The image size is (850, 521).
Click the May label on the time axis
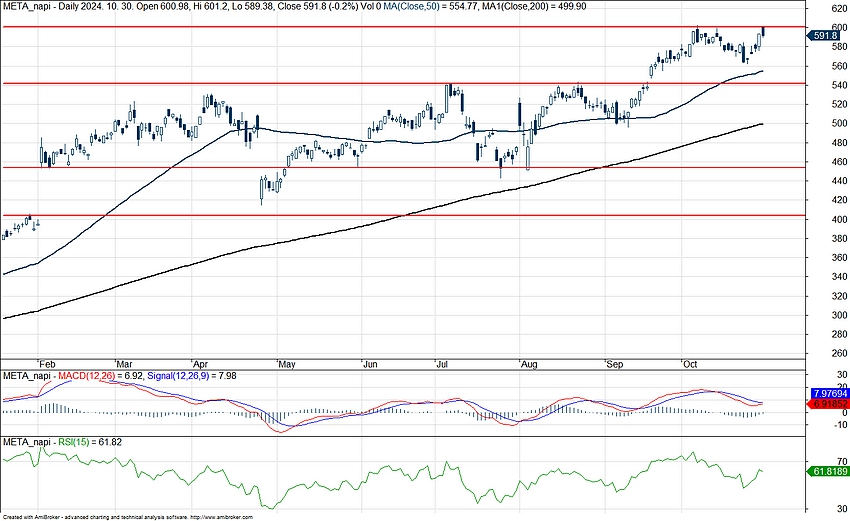pos(286,364)
